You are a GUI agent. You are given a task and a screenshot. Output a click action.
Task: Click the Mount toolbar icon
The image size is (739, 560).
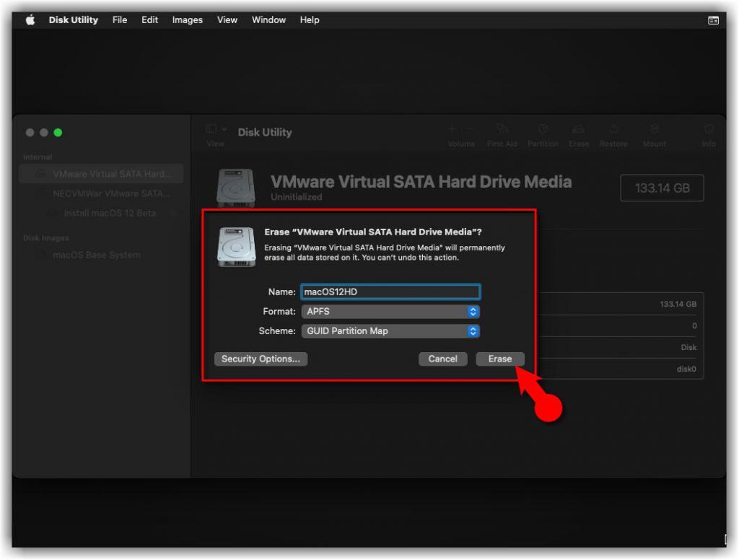(654, 129)
